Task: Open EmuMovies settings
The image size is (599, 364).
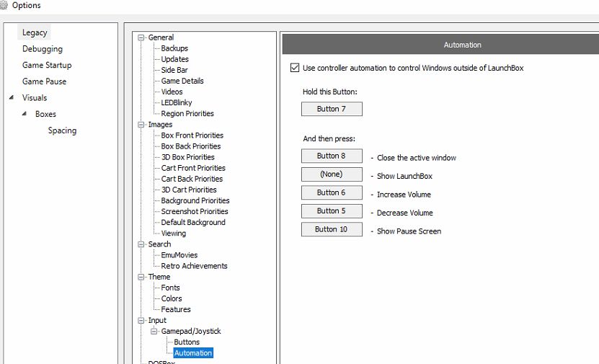Action: coord(179,255)
